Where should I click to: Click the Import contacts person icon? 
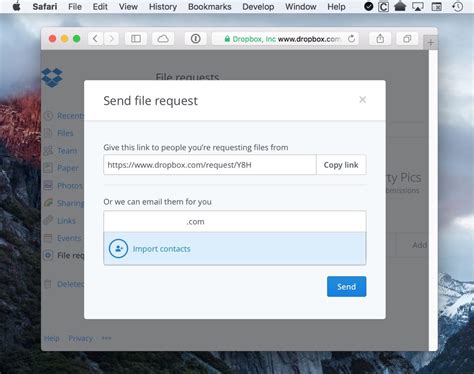tap(118, 249)
